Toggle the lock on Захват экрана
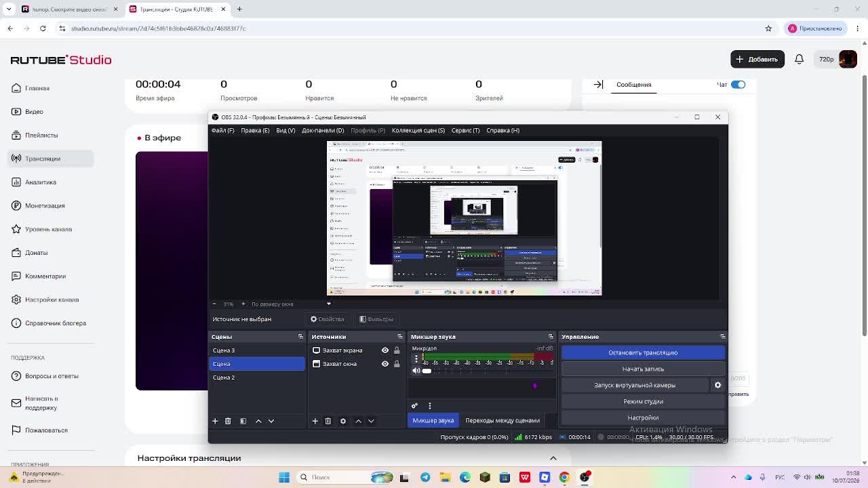 click(x=397, y=350)
